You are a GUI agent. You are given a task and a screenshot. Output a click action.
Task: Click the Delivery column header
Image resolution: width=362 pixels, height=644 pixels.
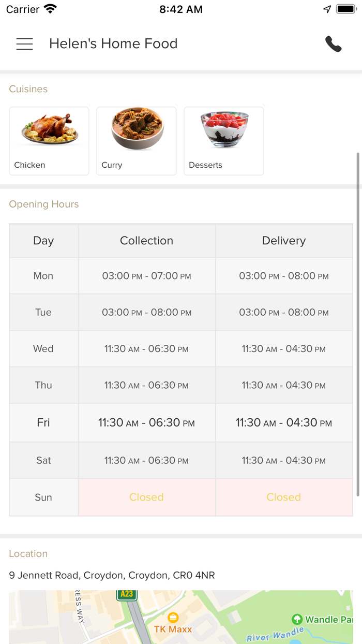tap(284, 241)
